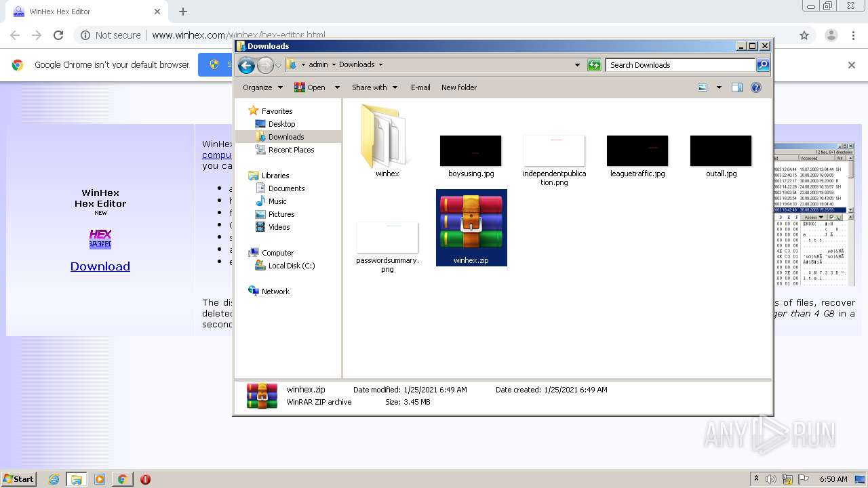Focus the Search Downloads field
The image size is (868, 488).
pyautogui.click(x=680, y=65)
